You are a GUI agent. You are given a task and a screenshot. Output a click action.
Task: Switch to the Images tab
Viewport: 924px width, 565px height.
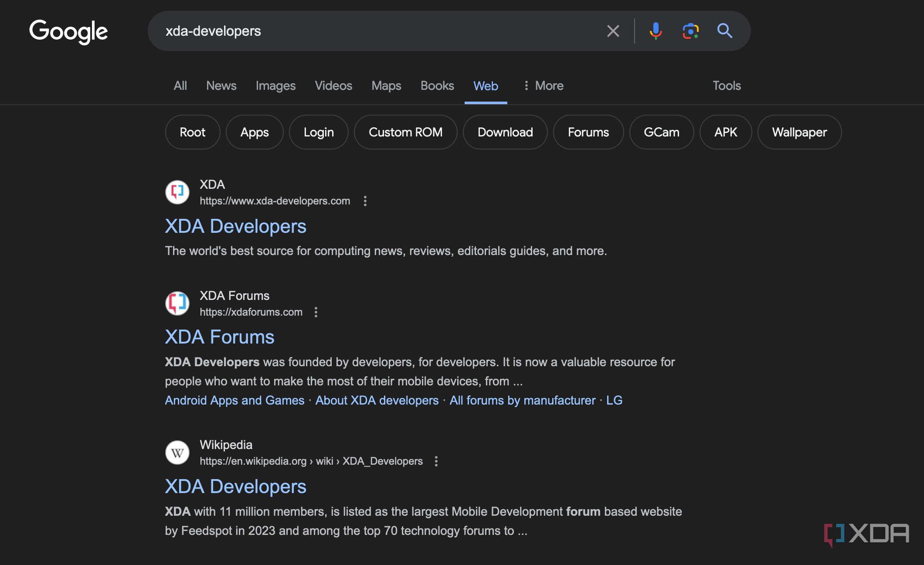point(275,85)
